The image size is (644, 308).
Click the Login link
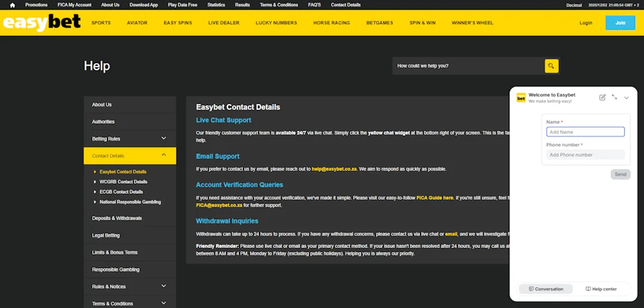click(x=585, y=23)
